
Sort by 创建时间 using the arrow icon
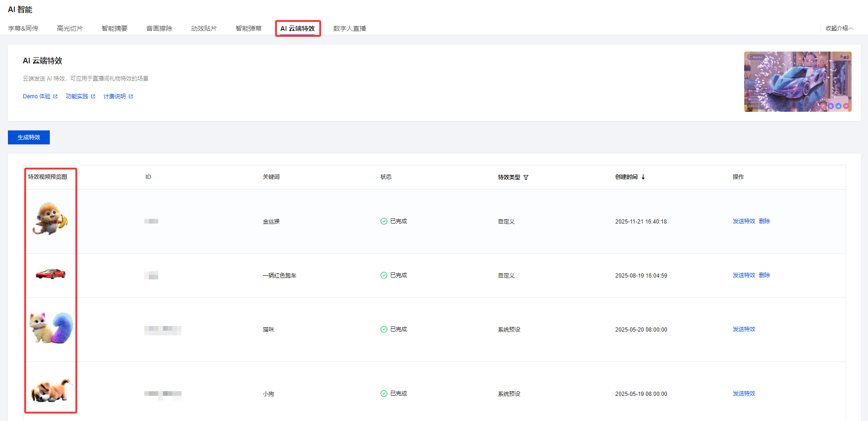[x=643, y=177]
